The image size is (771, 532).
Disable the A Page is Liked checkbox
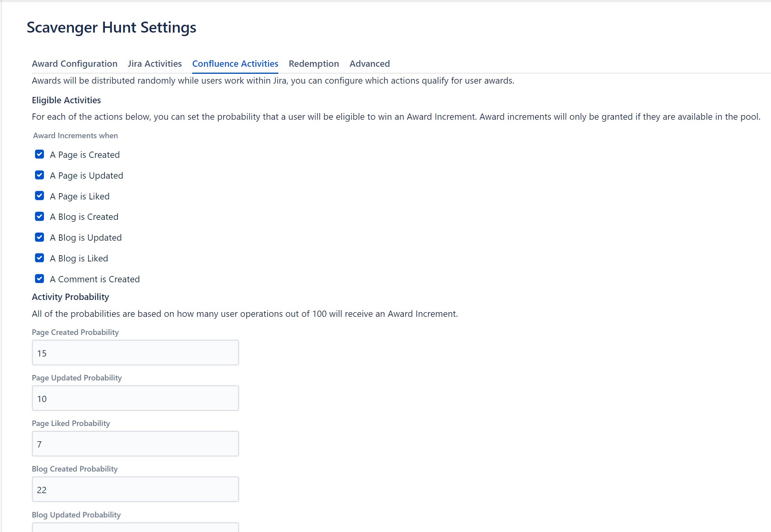[x=39, y=196]
